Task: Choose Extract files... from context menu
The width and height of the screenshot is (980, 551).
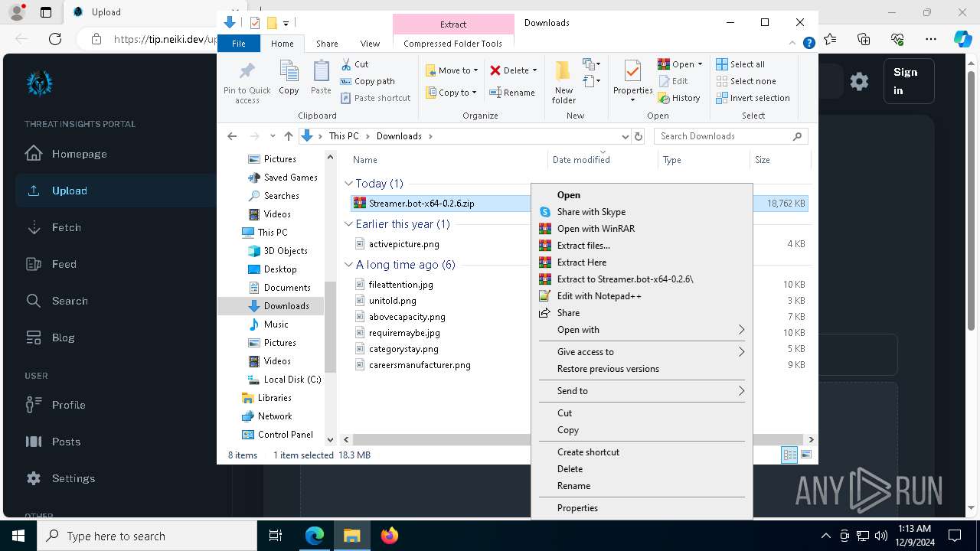Action: [x=583, y=246]
